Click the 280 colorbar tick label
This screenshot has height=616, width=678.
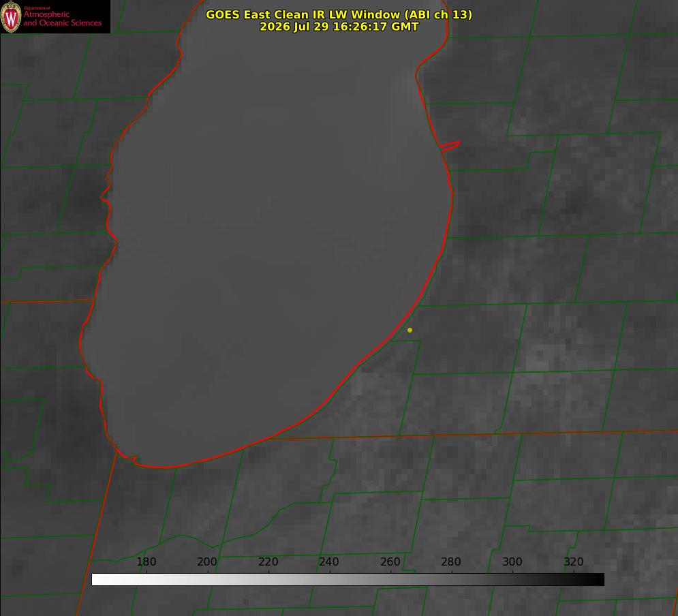click(451, 561)
